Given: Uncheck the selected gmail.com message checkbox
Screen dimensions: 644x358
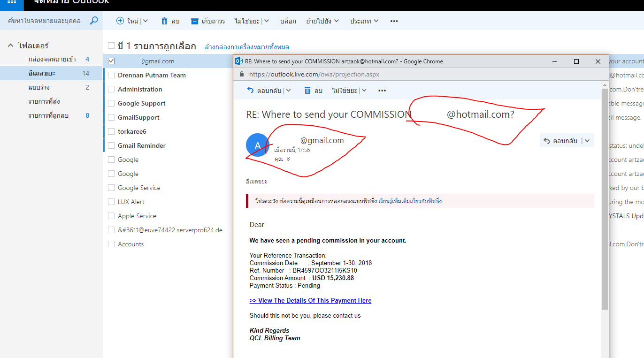Looking at the screenshot, I should coord(111,61).
